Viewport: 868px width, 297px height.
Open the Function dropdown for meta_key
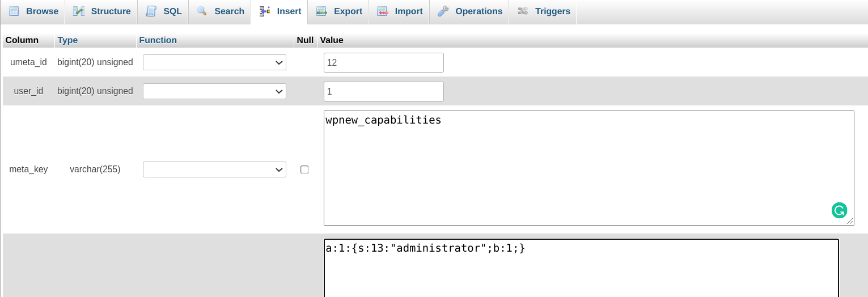coord(214,169)
